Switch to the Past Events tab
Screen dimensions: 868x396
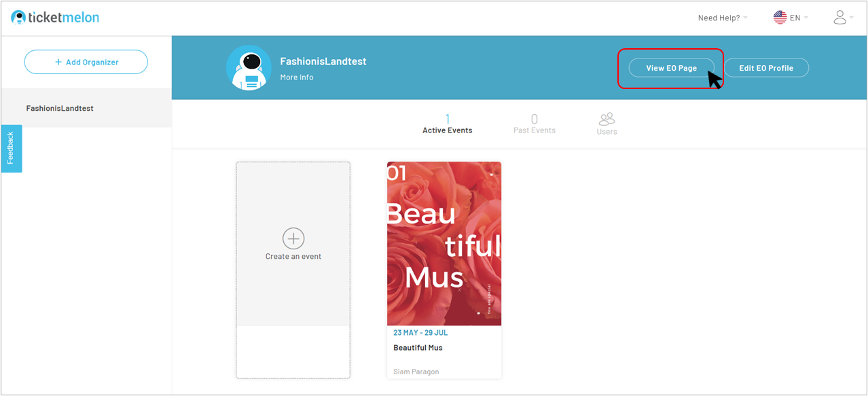coord(535,124)
